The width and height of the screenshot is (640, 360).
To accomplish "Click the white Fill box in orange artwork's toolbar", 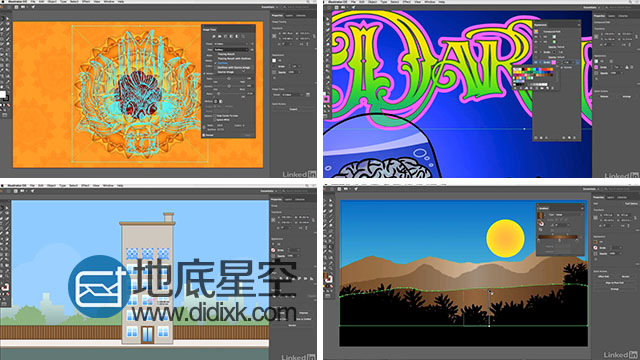I will (3, 95).
